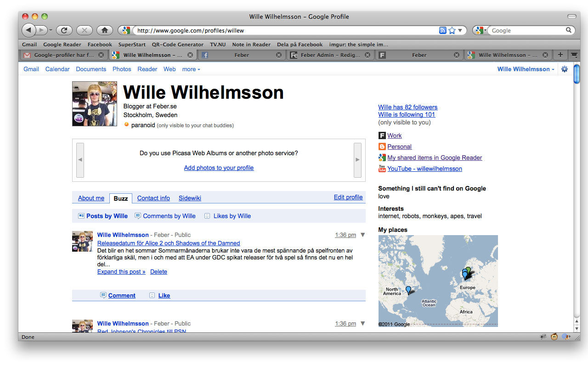Open first post's options dropdown arrow

pos(362,235)
